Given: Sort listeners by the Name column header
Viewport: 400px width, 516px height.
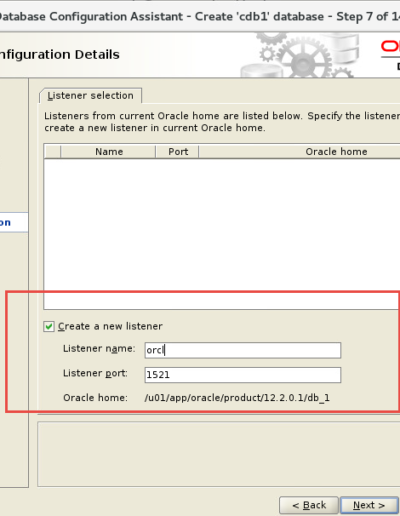Looking at the screenshot, I should click(x=109, y=152).
